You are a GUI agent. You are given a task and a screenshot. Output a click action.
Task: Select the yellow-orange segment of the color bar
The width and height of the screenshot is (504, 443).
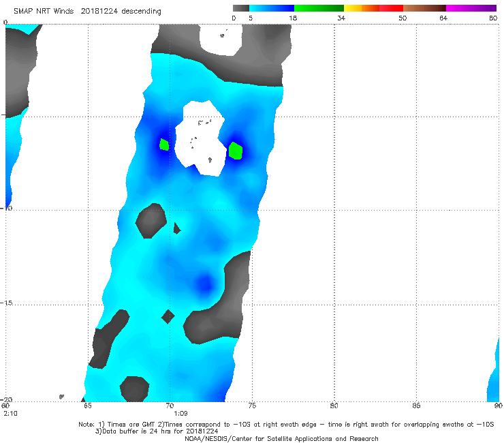(x=362, y=8)
